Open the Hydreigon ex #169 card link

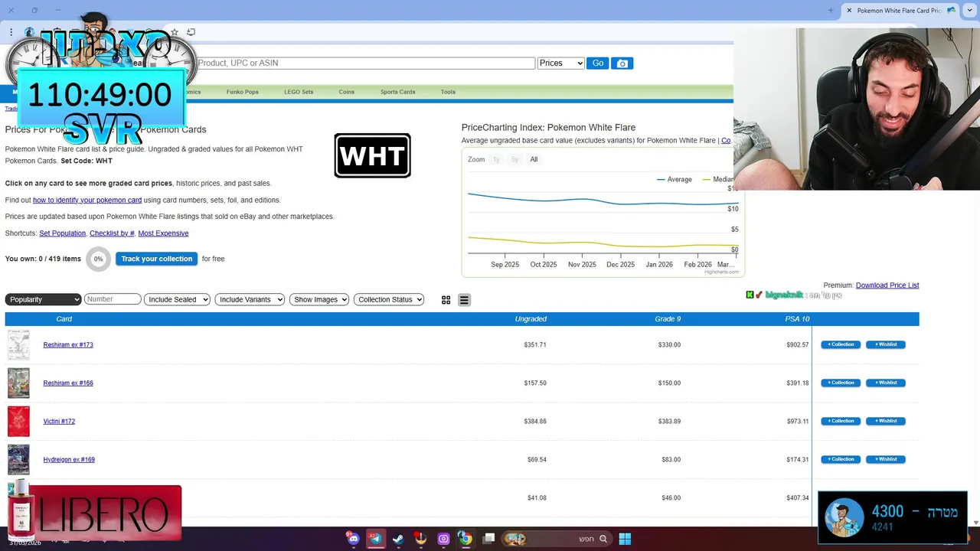pos(69,460)
